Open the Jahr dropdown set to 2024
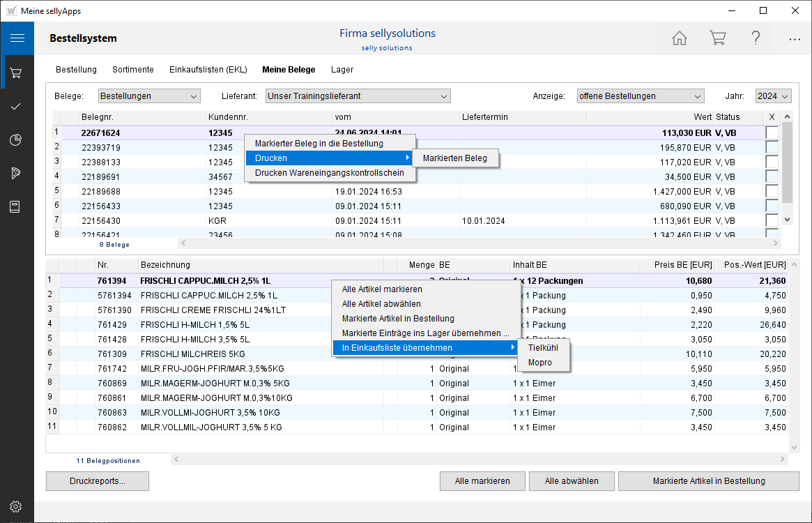Image resolution: width=812 pixels, height=523 pixels. click(773, 96)
